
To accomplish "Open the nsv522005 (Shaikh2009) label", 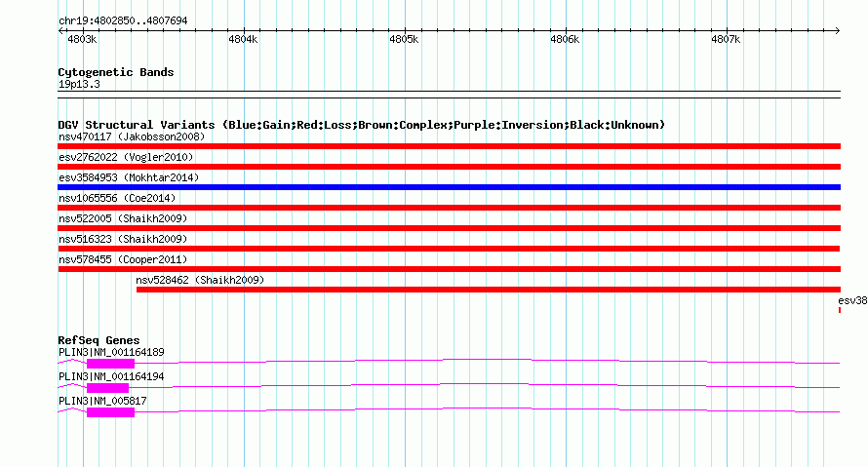I will (x=123, y=218).
